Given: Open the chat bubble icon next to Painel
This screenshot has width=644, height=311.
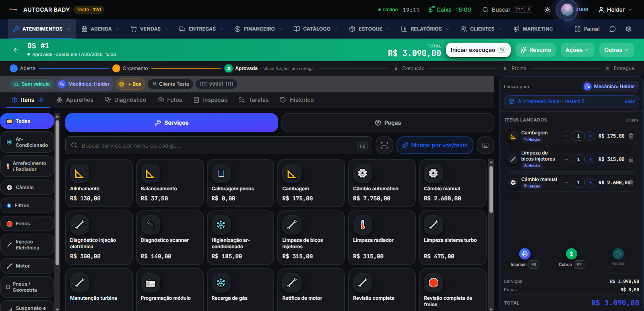Looking at the screenshot, I should 613,29.
